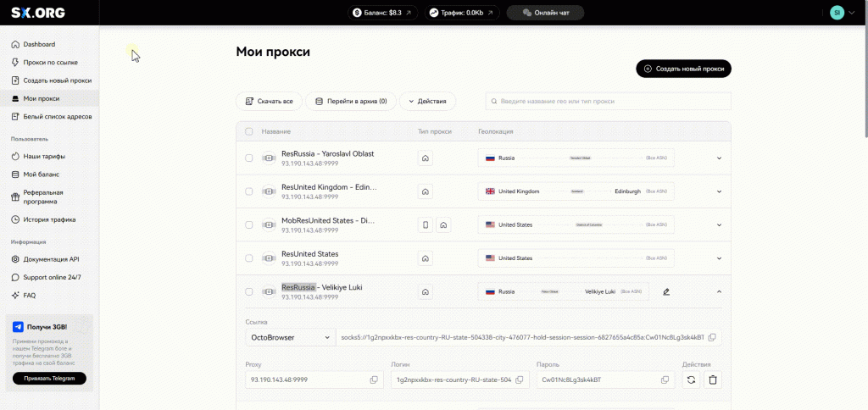Copy the socks5 link
Image resolution: width=868 pixels, height=410 pixels.
click(x=712, y=337)
